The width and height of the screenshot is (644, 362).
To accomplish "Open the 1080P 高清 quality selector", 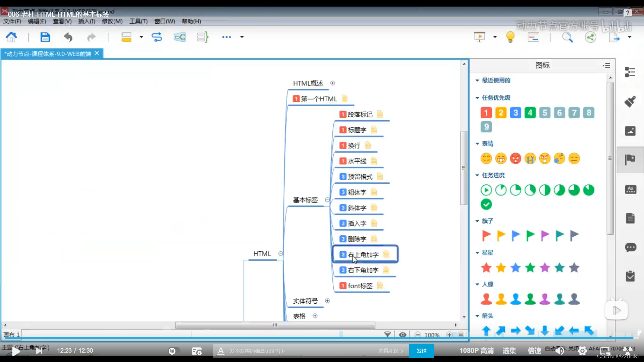I will (x=476, y=351).
